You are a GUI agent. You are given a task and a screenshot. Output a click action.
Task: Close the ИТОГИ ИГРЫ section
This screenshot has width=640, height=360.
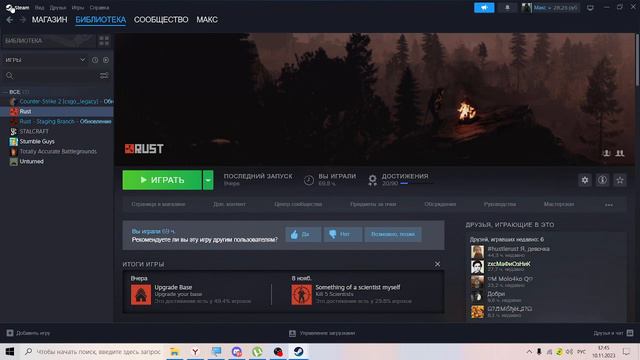438,264
